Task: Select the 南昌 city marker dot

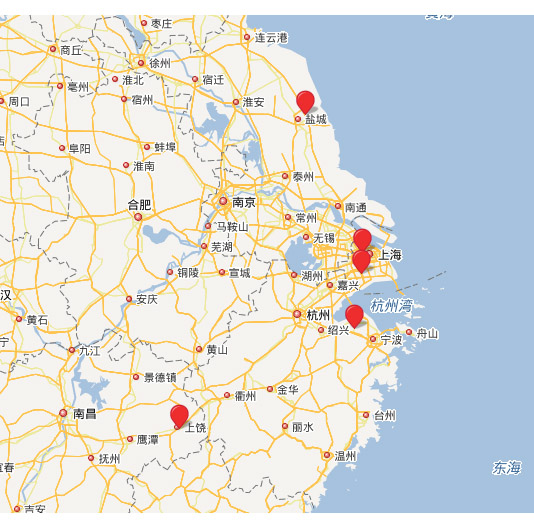Action: coord(63,413)
